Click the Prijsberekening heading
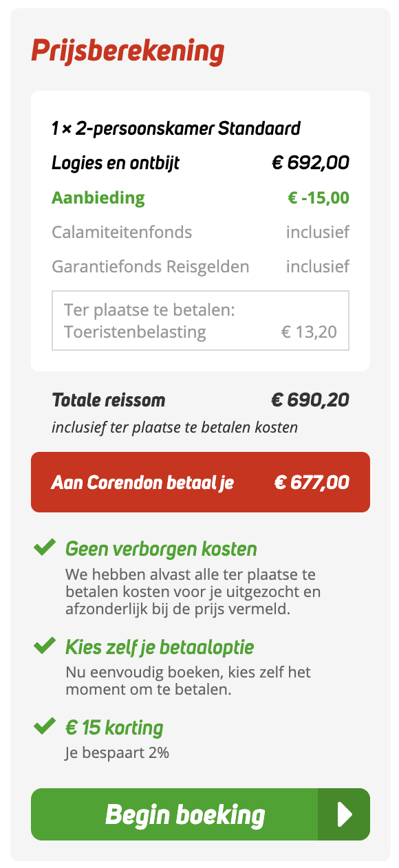 pos(128,50)
